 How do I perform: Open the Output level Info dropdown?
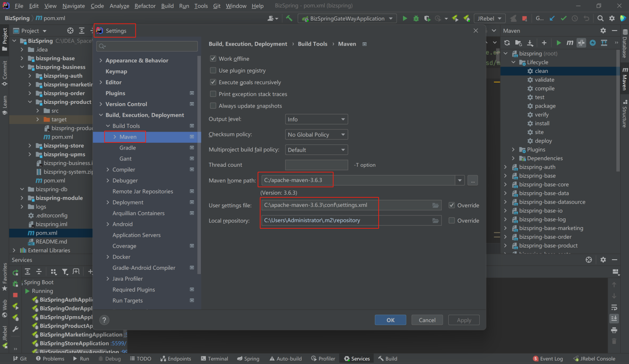pyautogui.click(x=317, y=119)
